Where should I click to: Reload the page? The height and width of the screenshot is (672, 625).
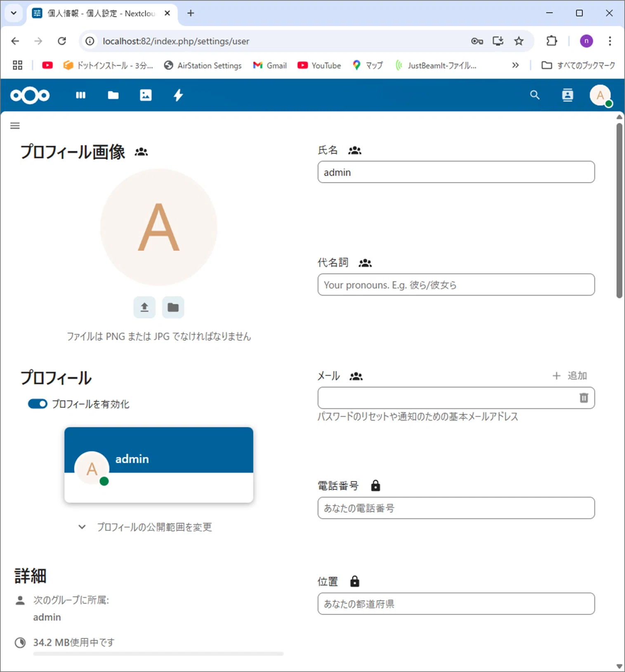(62, 41)
